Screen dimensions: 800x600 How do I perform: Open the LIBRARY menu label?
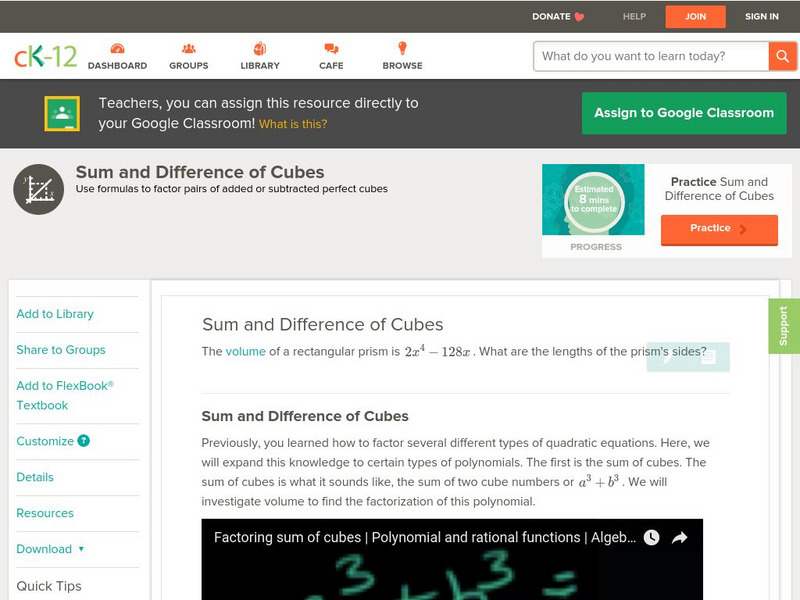pos(260,66)
